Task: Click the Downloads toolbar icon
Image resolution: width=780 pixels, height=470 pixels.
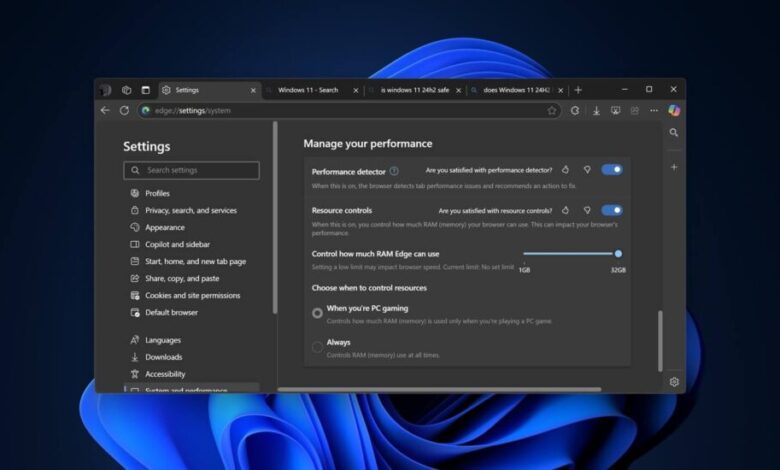Action: click(x=596, y=110)
